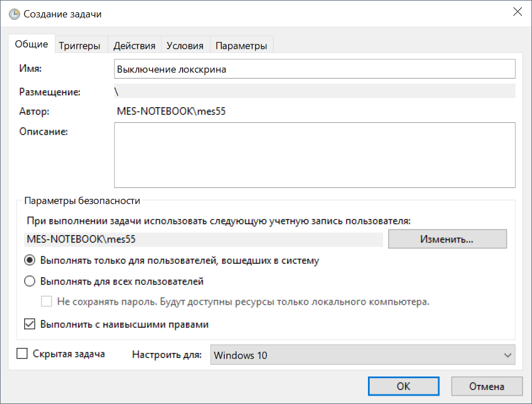532x404 pixels.
Task: Click the Имя field with Выключение локскрина
Action: click(x=315, y=69)
